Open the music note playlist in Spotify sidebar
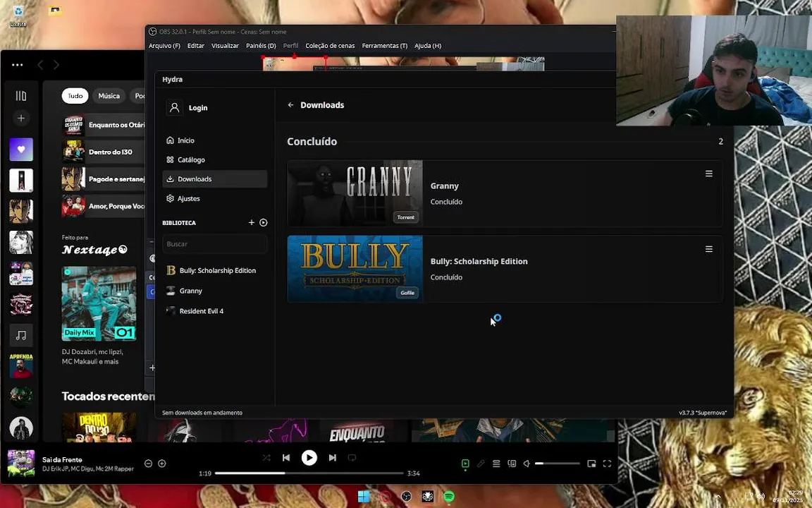The width and height of the screenshot is (812, 508). 21,335
